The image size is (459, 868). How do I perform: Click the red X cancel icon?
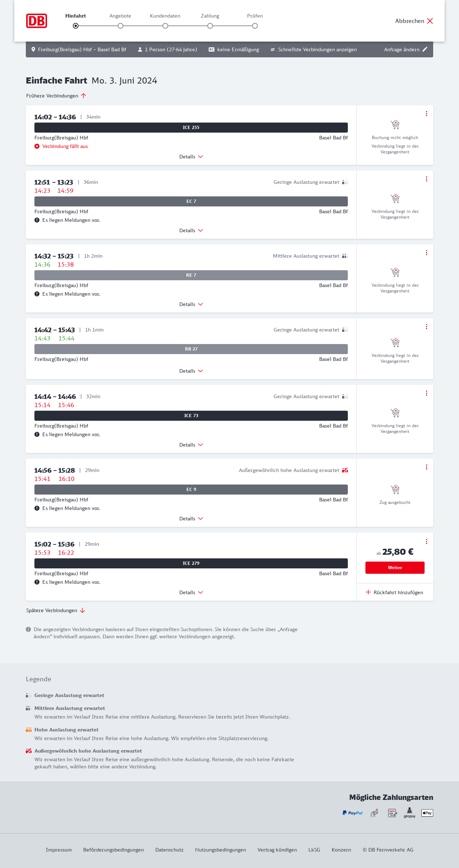430,21
